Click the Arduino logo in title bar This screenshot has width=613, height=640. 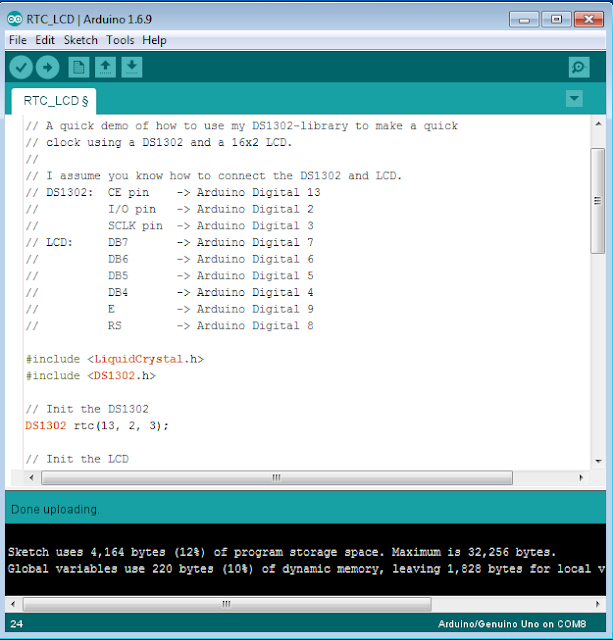[15, 19]
